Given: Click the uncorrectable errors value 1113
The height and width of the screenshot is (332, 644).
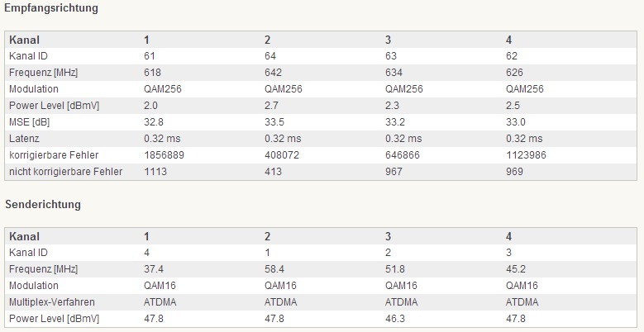Looking at the screenshot, I should pyautogui.click(x=155, y=171).
